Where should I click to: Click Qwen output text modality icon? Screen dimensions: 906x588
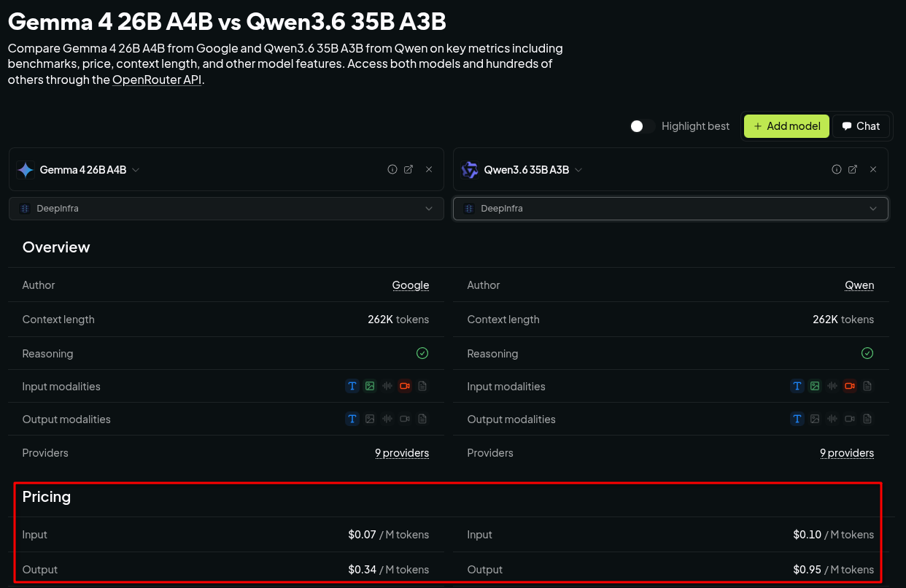click(x=797, y=419)
